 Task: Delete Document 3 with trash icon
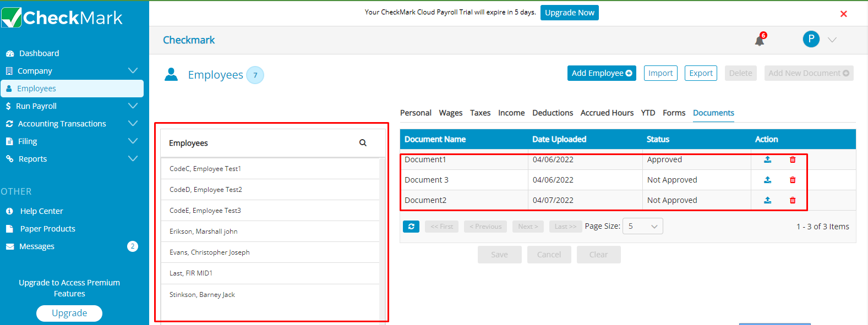[793, 180]
